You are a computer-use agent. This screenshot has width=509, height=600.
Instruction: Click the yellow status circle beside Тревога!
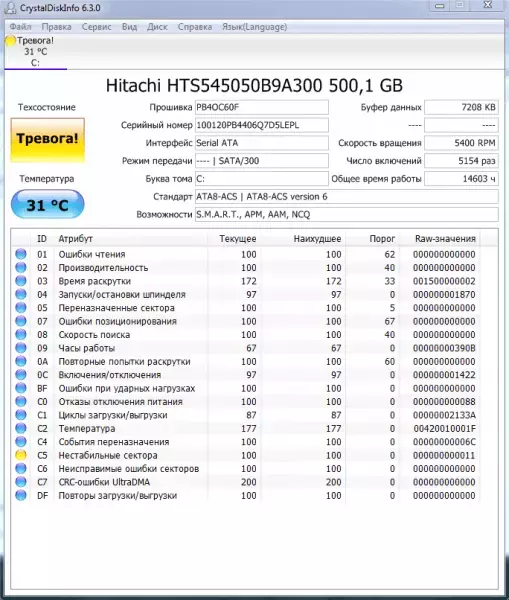point(10,40)
